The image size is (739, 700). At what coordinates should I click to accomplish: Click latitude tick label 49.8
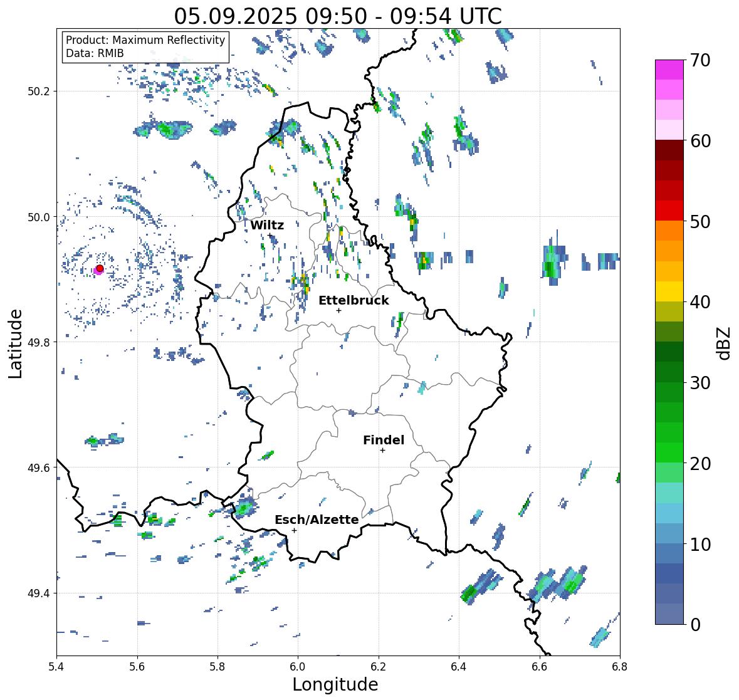39,342
